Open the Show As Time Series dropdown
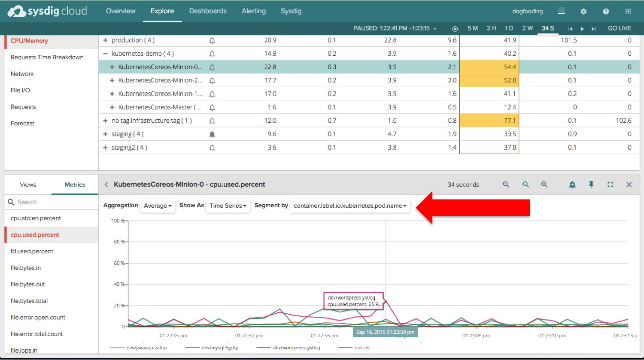The height and width of the screenshot is (360, 644). [228, 206]
